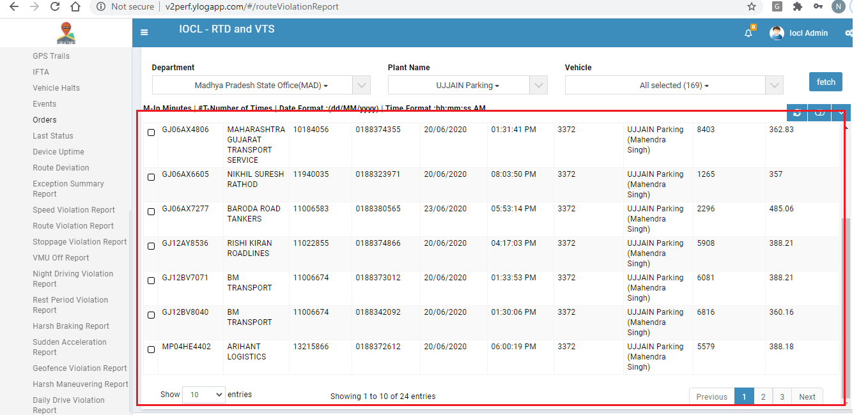The height and width of the screenshot is (415, 868).
Task: Open Exception Summary Report in the sidebar
Action: 68,189
